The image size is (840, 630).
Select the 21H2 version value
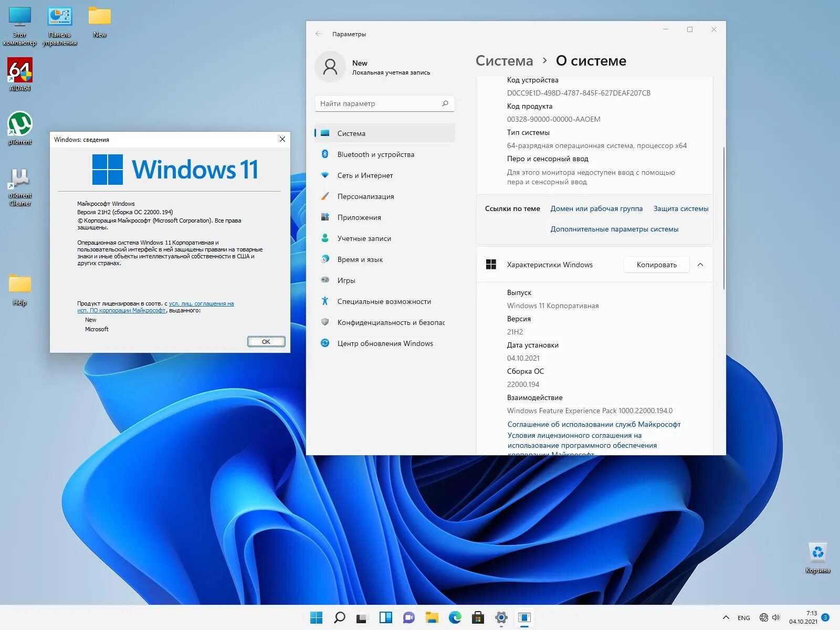514,332
